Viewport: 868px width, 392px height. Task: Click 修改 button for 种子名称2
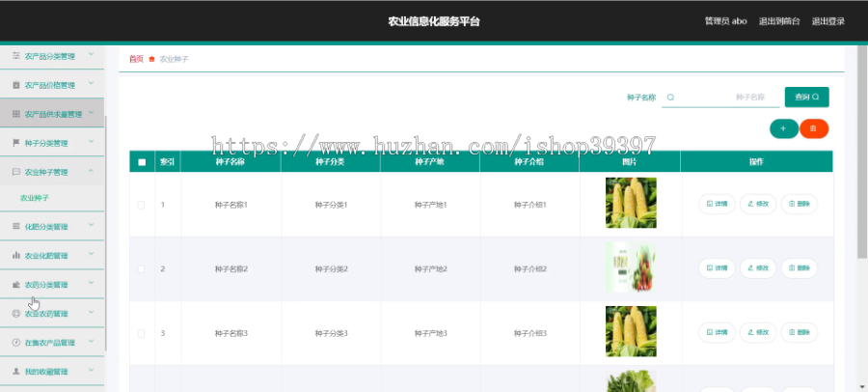coord(758,268)
